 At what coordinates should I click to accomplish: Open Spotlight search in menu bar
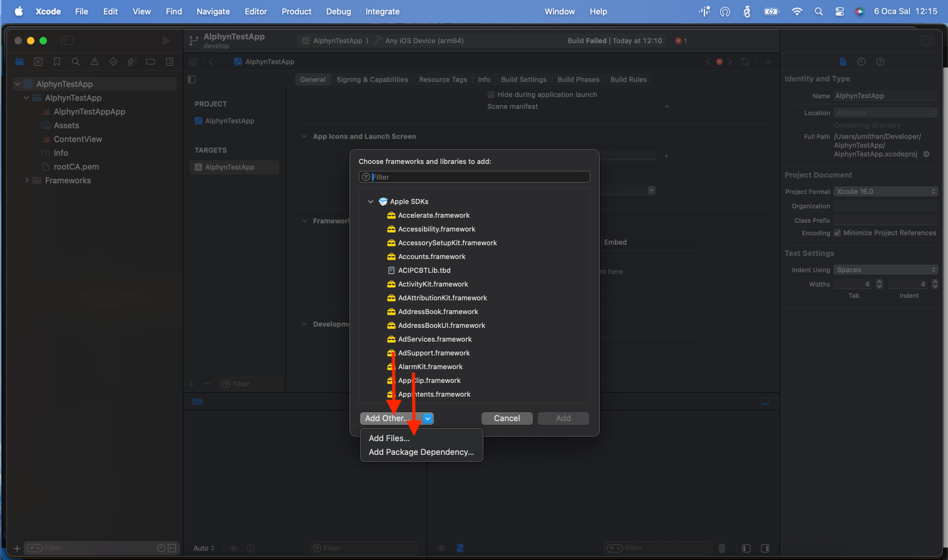click(818, 11)
